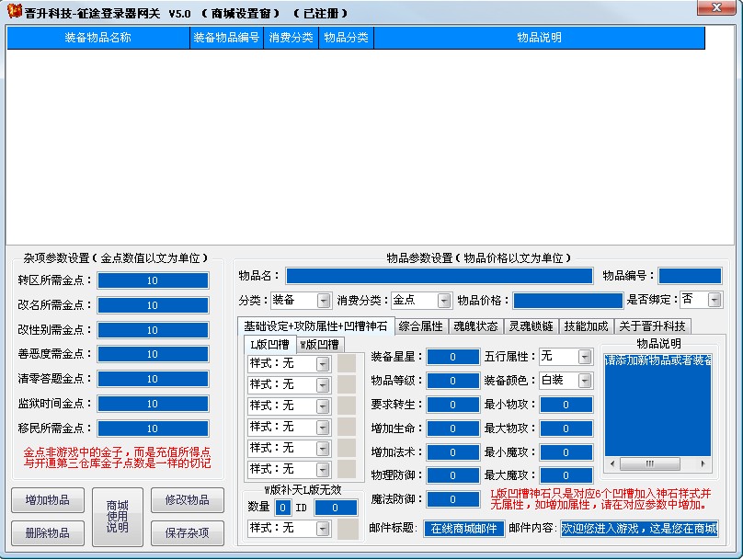Click the right scroll arrow under 物品说明
The height and width of the screenshot is (560, 743).
click(x=705, y=463)
